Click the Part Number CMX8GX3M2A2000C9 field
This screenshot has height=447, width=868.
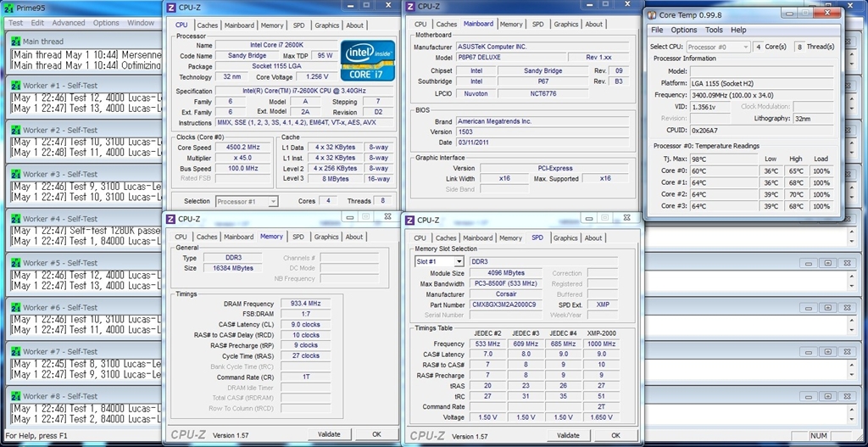tap(507, 305)
